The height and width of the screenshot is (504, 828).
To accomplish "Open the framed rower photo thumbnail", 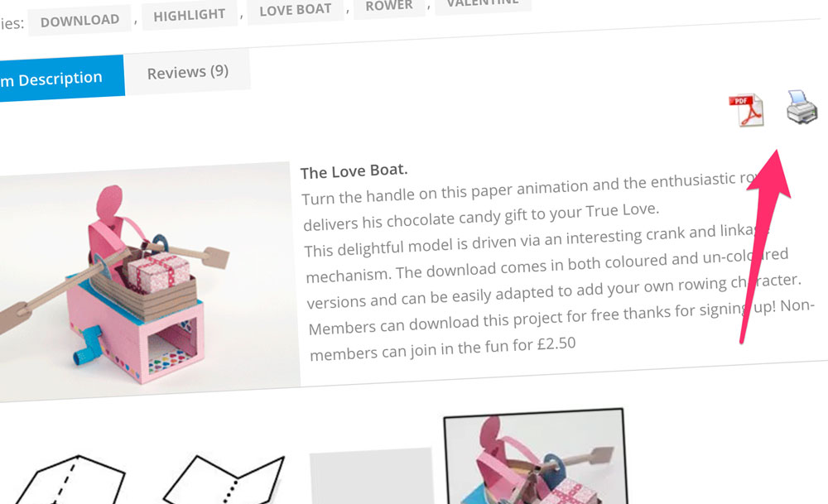I will 536,457.
